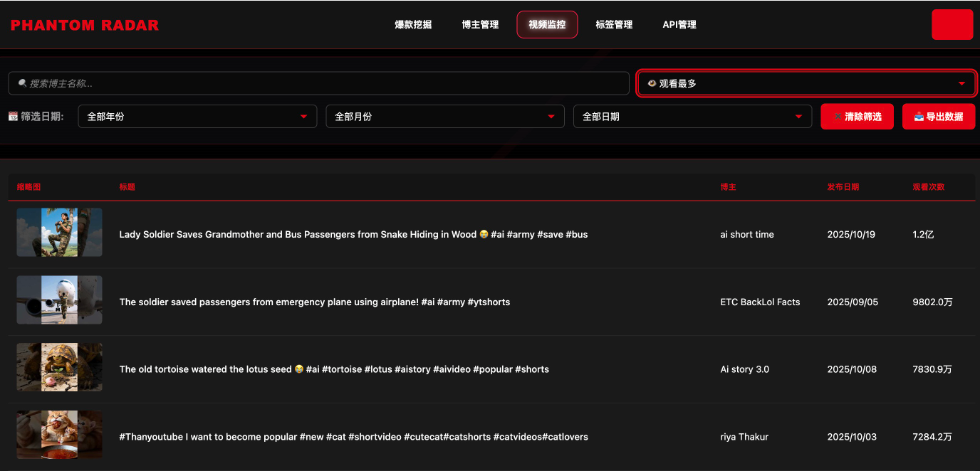Expand the 全部月份 month dropdown

444,117
